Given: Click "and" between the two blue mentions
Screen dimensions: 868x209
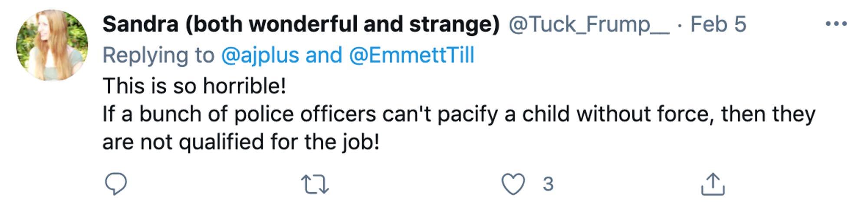Looking at the screenshot, I should tap(324, 55).
